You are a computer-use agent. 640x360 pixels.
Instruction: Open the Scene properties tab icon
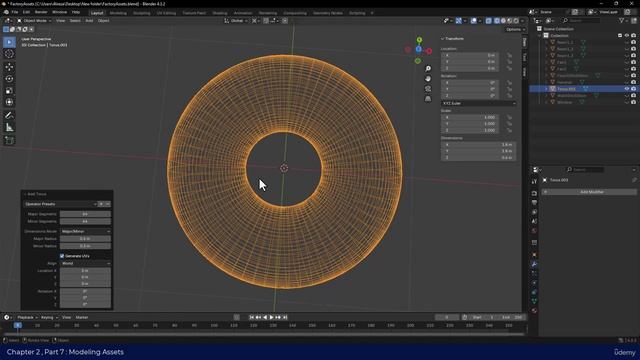coord(534,221)
